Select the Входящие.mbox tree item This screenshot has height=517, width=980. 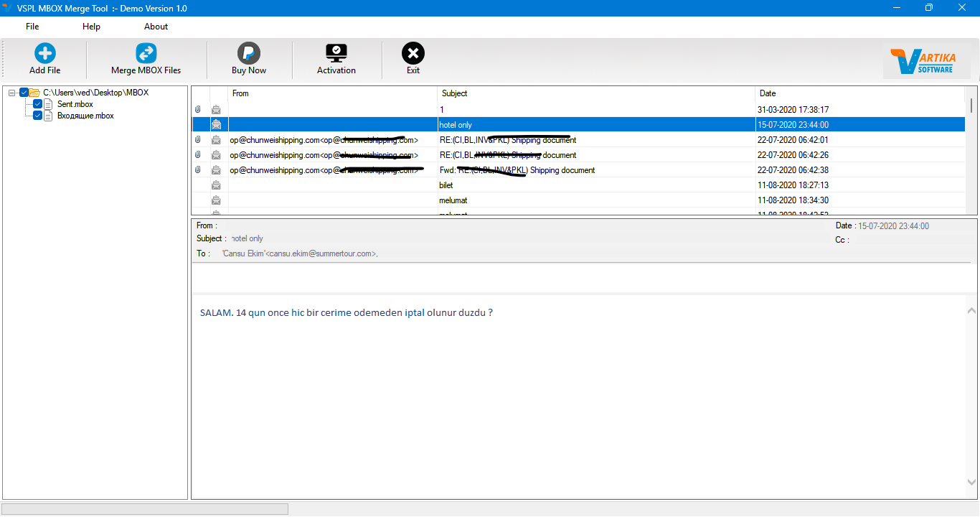[x=85, y=116]
